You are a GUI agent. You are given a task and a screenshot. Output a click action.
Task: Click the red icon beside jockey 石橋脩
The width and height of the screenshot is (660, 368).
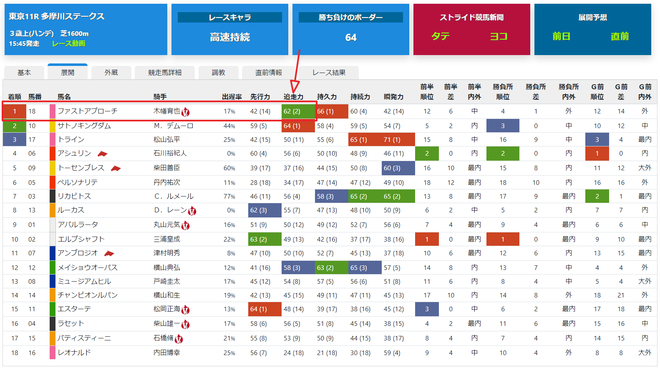click(179, 339)
